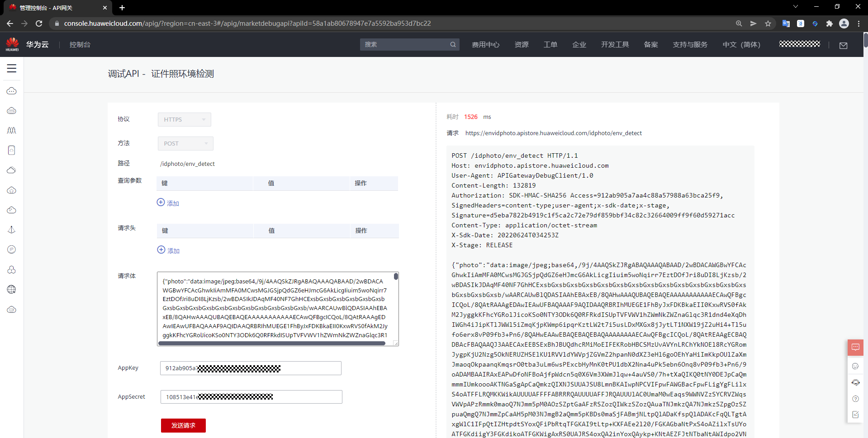Click the cloud with dots sidebar icon
This screenshot has height=438, width=868.
tap(12, 91)
